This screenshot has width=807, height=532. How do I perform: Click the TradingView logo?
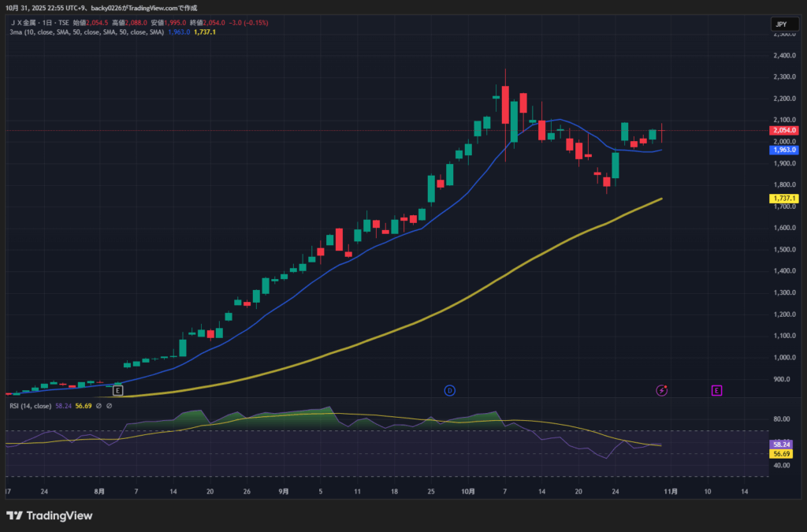[x=50, y=515]
